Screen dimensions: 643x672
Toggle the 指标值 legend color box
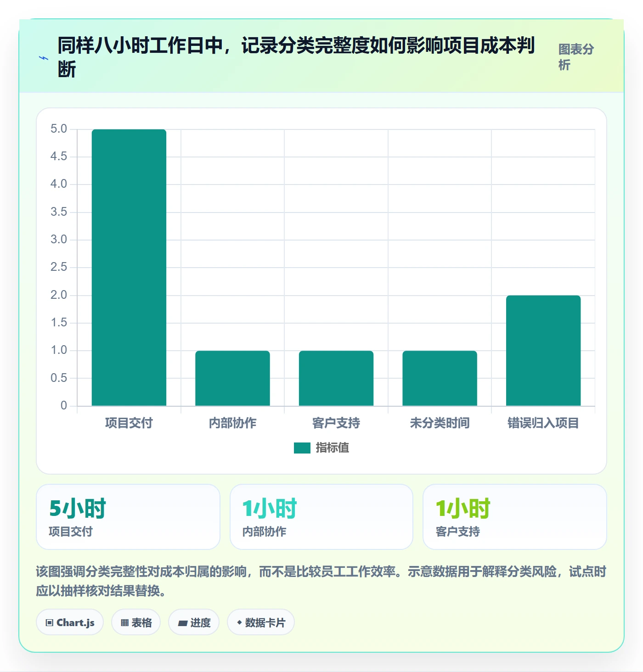pyautogui.click(x=302, y=448)
